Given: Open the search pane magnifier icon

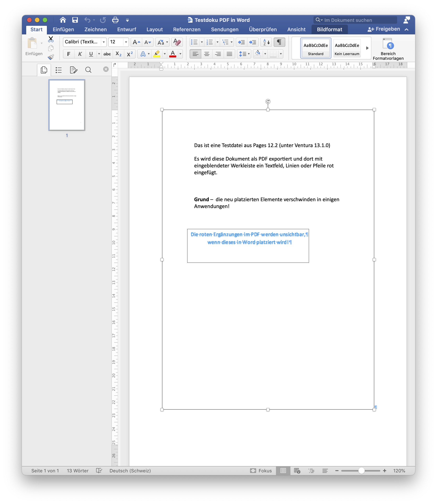Looking at the screenshot, I should pyautogui.click(x=88, y=70).
